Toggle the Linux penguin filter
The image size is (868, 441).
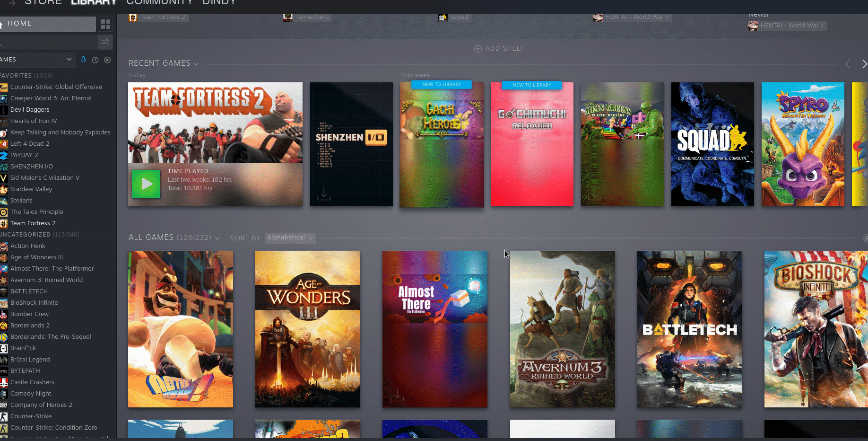click(84, 60)
